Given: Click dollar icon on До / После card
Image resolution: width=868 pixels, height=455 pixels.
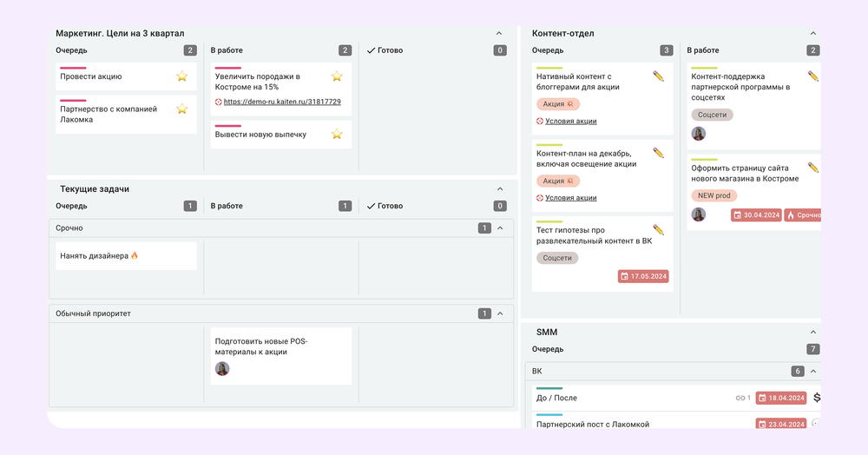Looking at the screenshot, I should 816,398.
